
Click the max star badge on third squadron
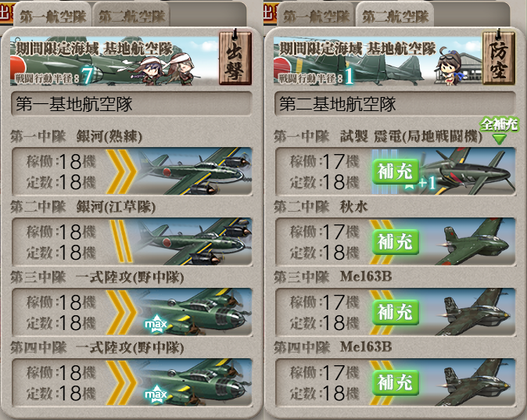click(x=156, y=324)
